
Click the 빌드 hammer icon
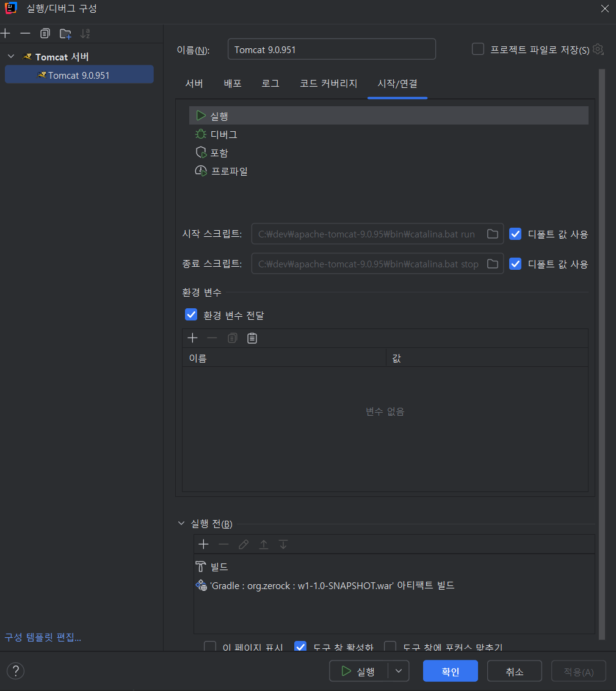click(200, 566)
